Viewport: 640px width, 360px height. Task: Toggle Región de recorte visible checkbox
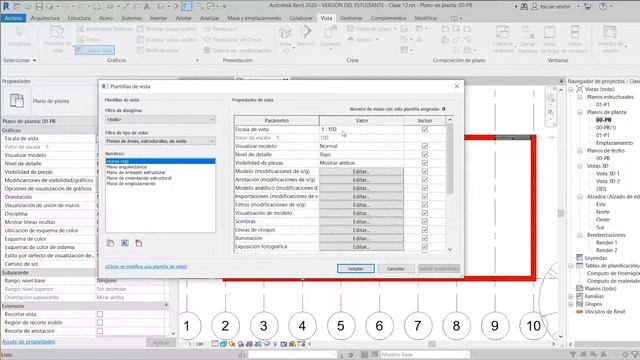100,322
